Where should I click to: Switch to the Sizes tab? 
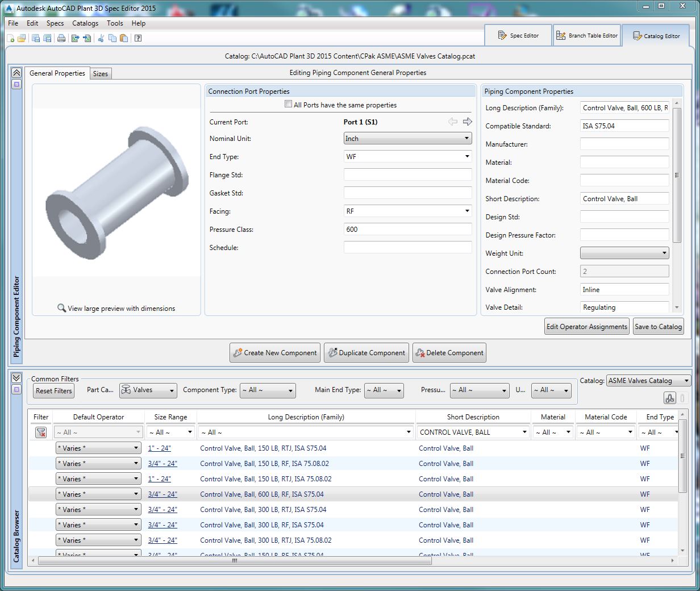[101, 74]
